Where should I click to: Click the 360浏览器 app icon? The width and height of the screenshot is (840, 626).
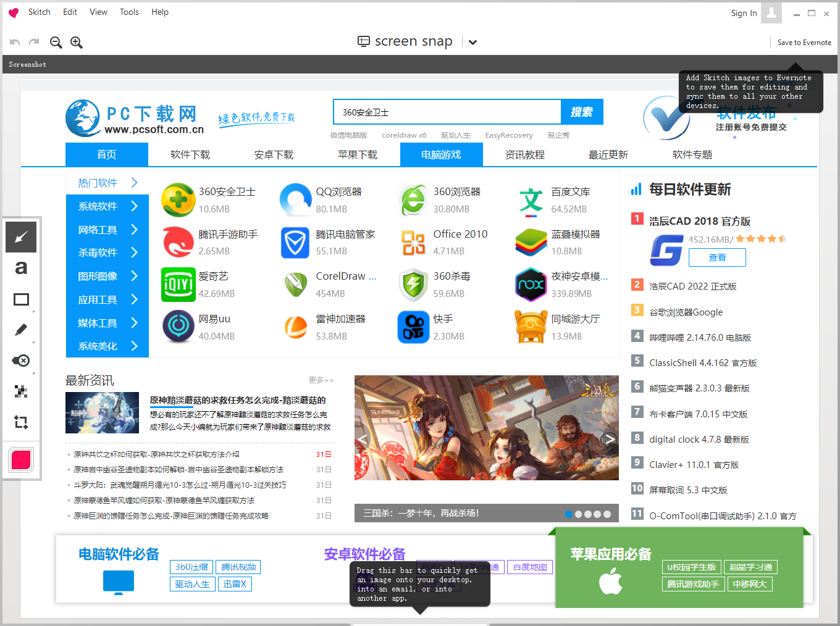coord(413,200)
